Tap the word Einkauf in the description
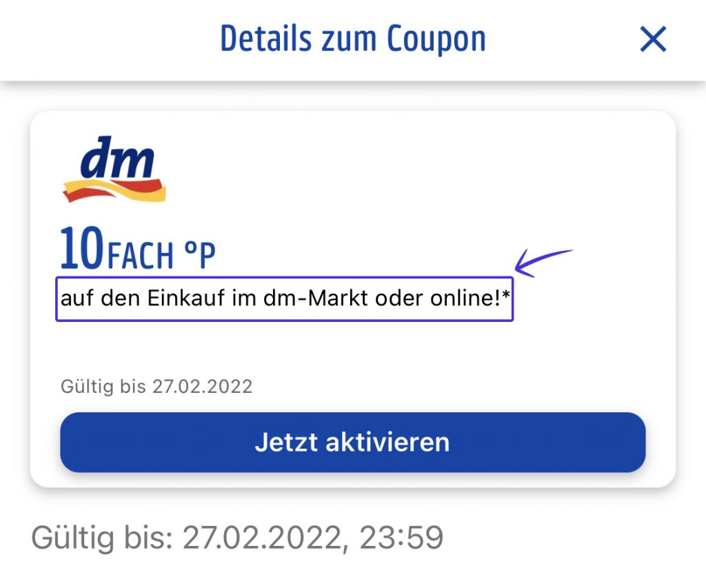This screenshot has width=706, height=588. coord(186,298)
